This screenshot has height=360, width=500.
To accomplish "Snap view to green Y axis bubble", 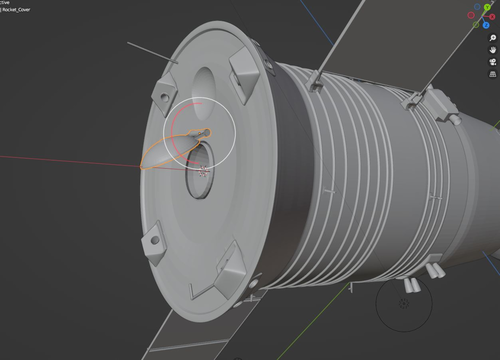I will (x=488, y=7).
